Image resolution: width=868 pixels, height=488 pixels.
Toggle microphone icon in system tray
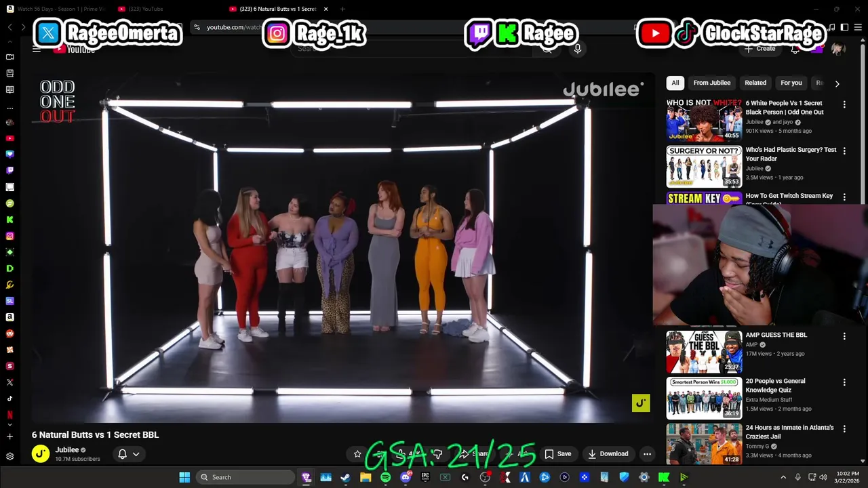tap(797, 477)
